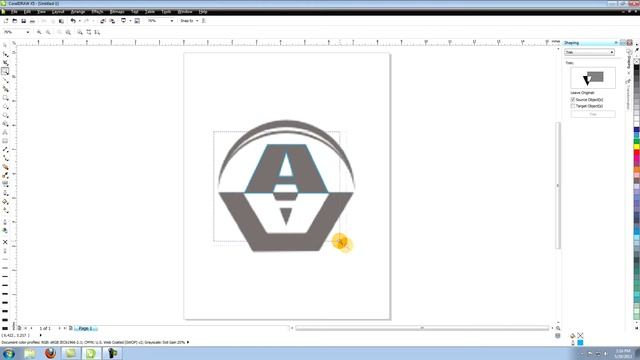Go to the next page arrow
640x360 pixels.
(60, 328)
